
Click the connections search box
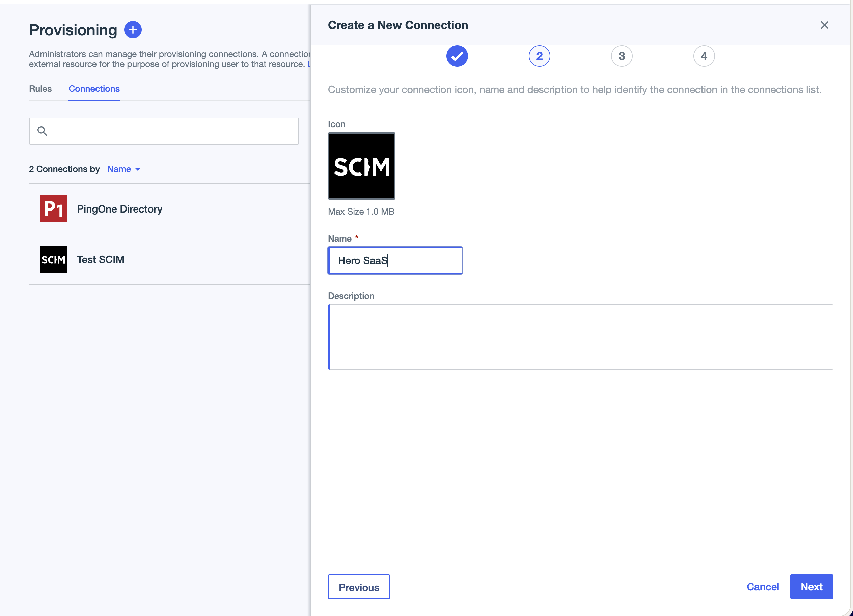[x=164, y=131]
